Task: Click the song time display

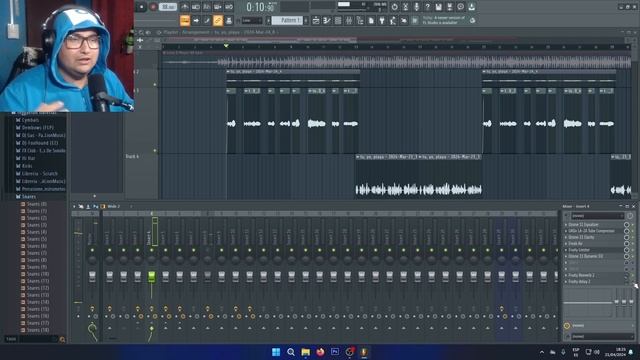Action: [x=260, y=7]
